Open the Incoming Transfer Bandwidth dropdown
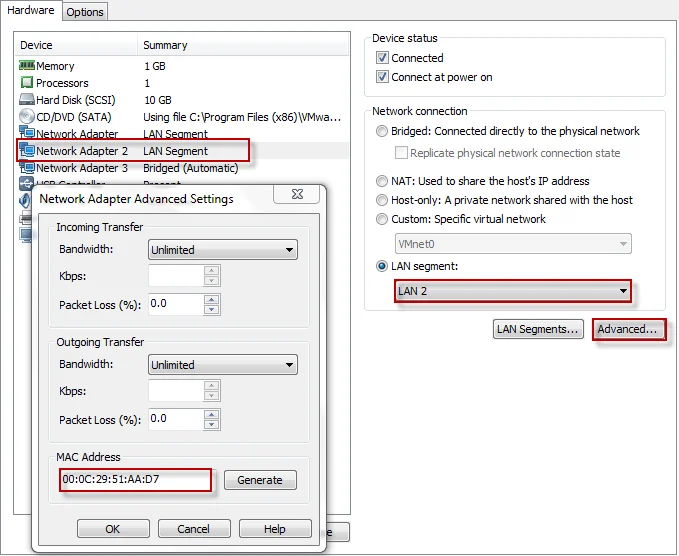Image resolution: width=679 pixels, height=556 pixels. click(222, 250)
